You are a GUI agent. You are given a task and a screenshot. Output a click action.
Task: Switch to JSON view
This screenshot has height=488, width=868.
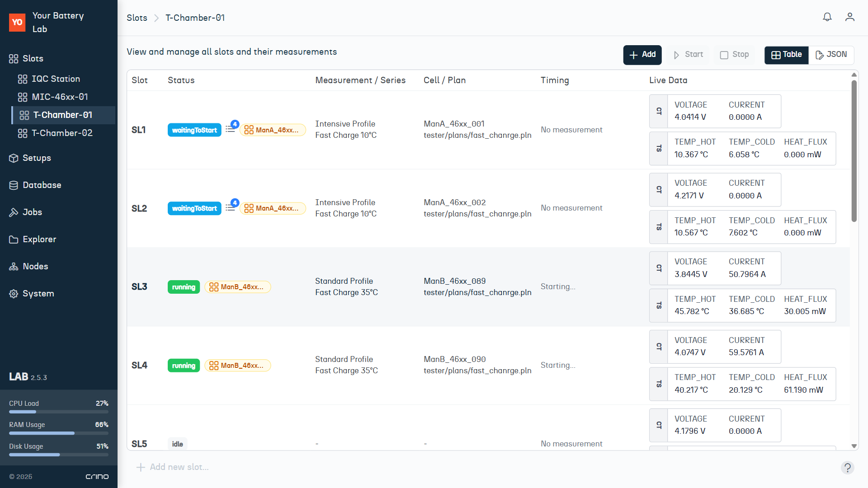tap(831, 55)
